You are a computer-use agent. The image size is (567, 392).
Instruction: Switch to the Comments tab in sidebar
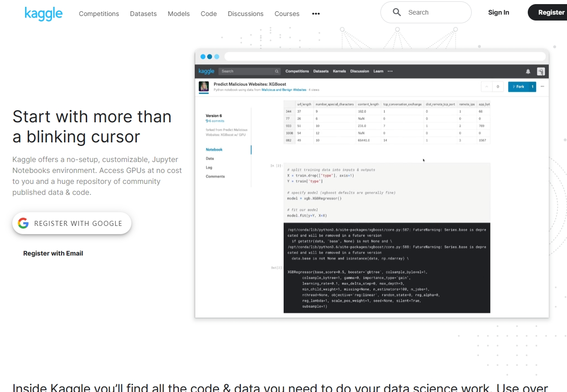(215, 176)
